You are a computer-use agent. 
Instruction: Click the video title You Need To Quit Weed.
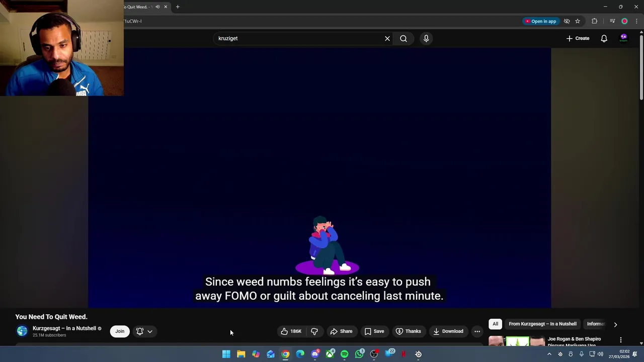pos(51,317)
